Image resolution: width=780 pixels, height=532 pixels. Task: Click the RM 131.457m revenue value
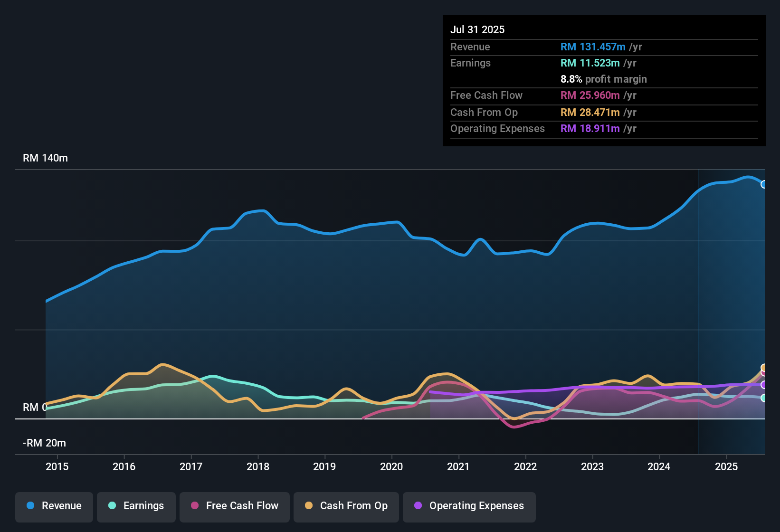593,47
